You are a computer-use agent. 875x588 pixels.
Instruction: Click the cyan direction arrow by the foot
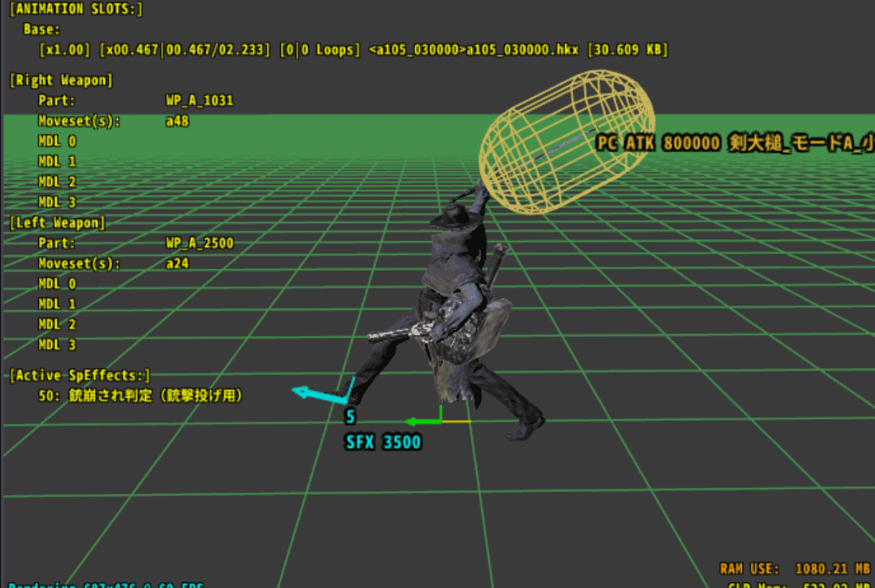click(320, 394)
